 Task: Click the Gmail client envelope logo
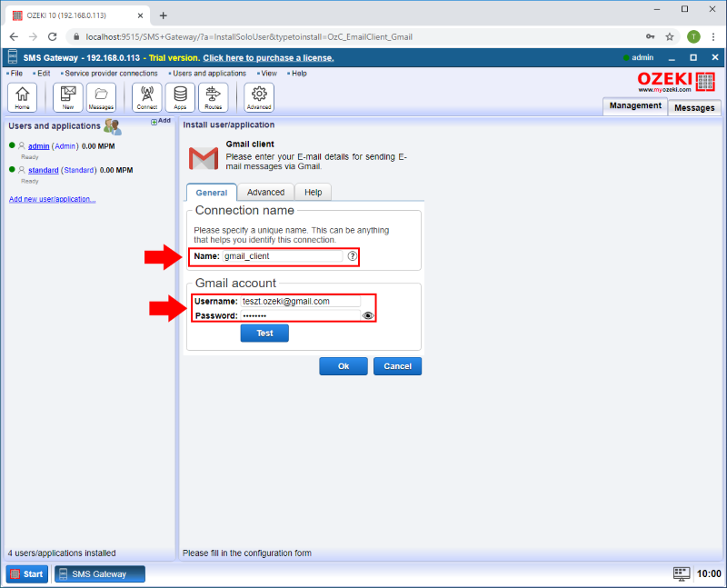(x=204, y=159)
